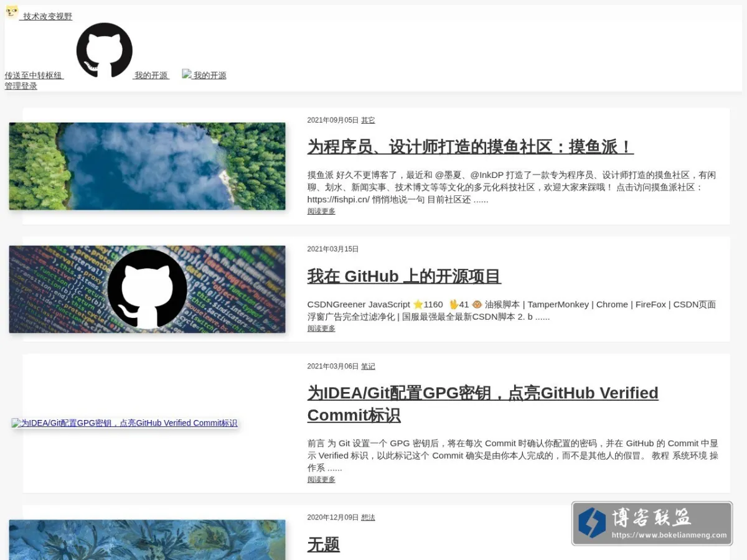Select the 想法 category tag
Viewport: 747px width, 560px height.
point(368,518)
